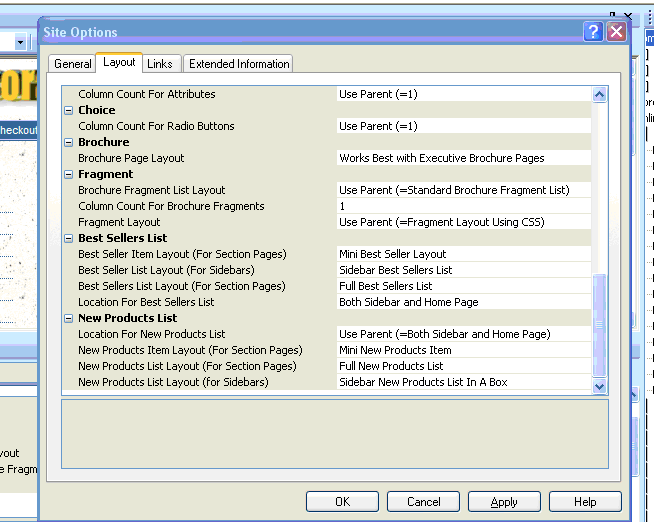Viewport: 654px width, 522px height.
Task: Collapse the New Products List section
Action: point(69,318)
